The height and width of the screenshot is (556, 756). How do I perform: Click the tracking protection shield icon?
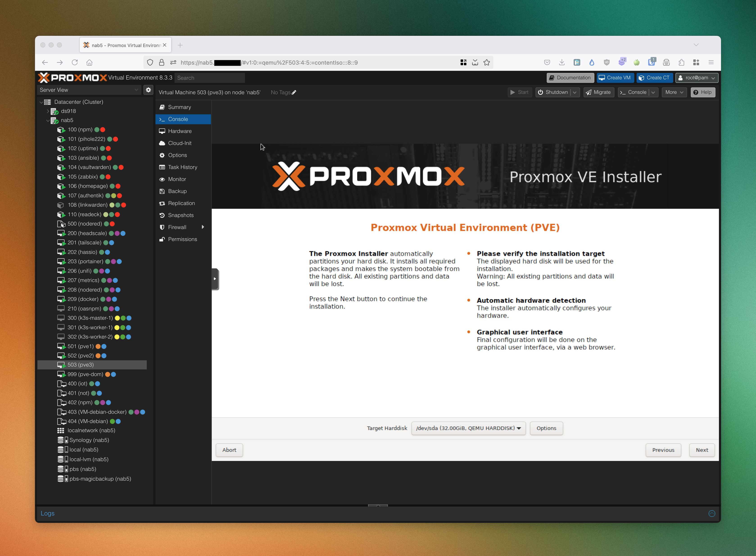point(150,62)
